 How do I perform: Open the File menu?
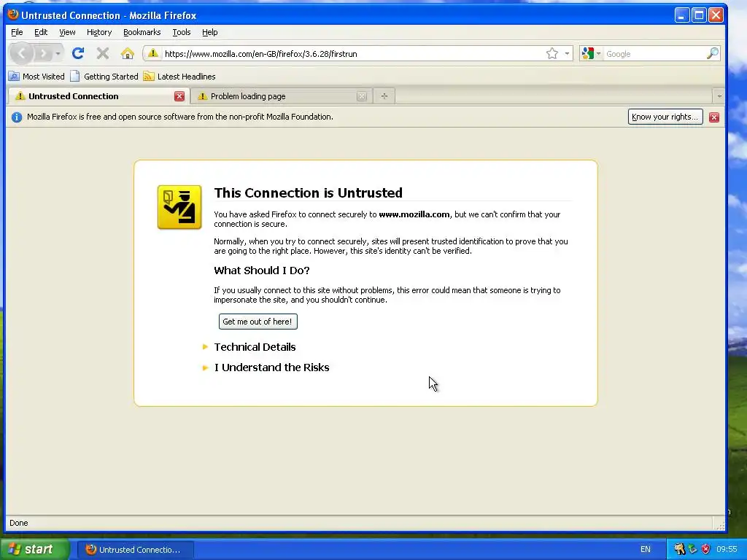[x=17, y=32]
